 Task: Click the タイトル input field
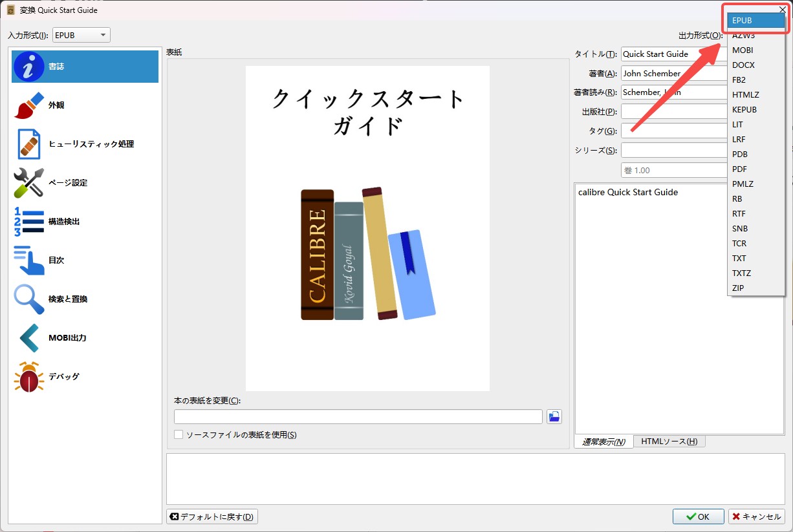click(x=674, y=54)
